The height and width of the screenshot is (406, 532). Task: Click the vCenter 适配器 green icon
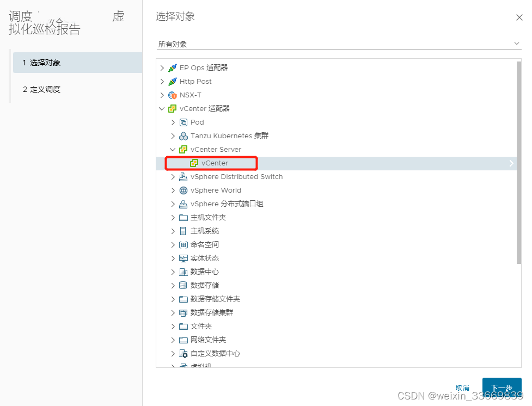click(173, 108)
